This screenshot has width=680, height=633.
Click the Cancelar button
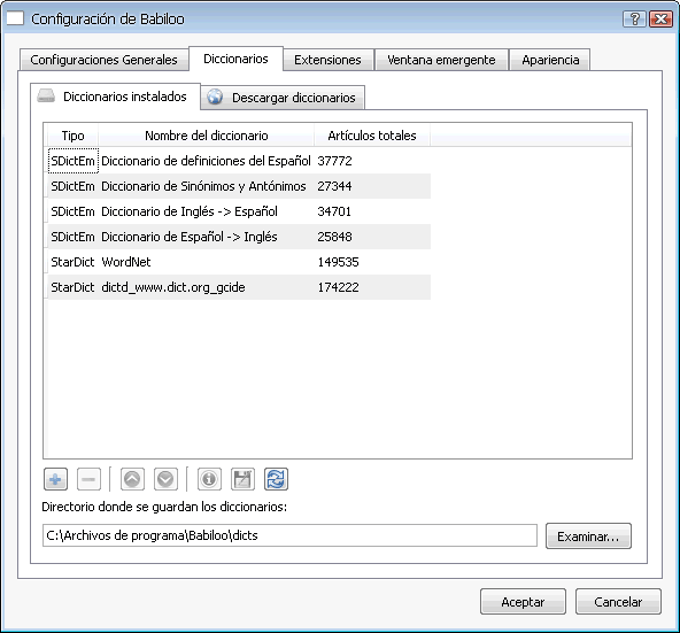[618, 602]
